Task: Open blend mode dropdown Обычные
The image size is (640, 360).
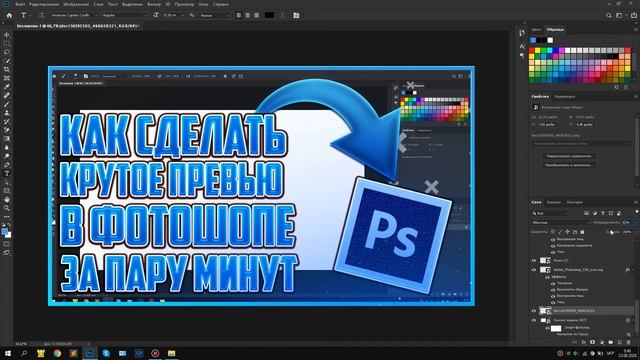Action: click(x=560, y=222)
